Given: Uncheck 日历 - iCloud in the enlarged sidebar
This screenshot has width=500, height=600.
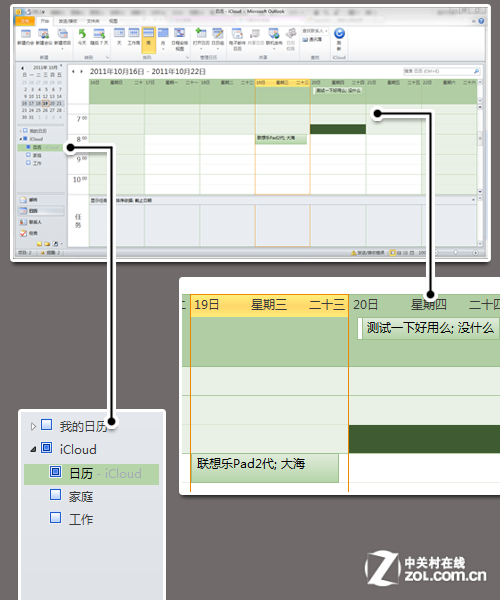Looking at the screenshot, I should 55,471.
